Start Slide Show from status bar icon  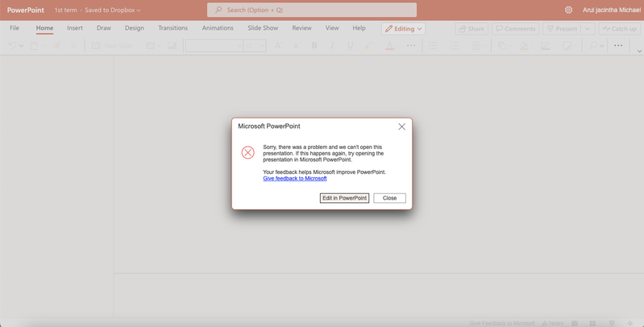click(612, 323)
